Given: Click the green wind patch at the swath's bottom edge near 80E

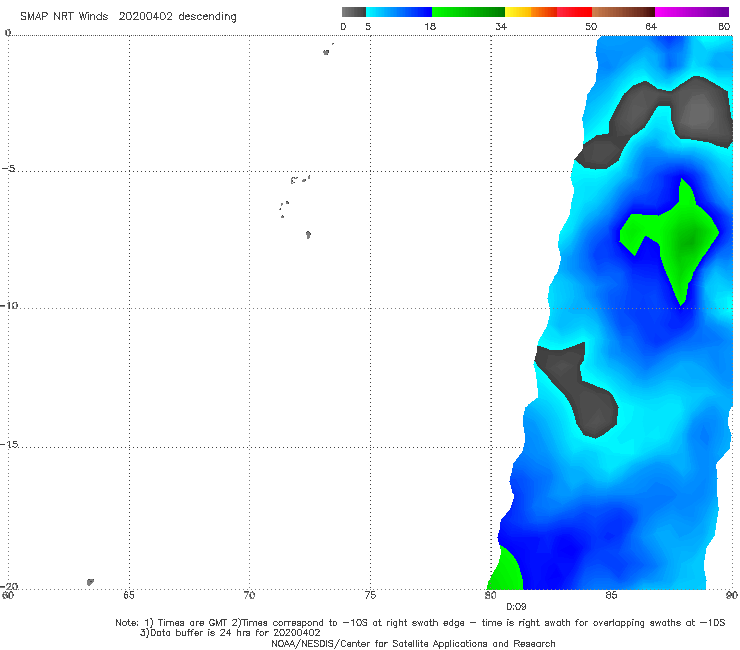Looking at the screenshot, I should (506, 571).
